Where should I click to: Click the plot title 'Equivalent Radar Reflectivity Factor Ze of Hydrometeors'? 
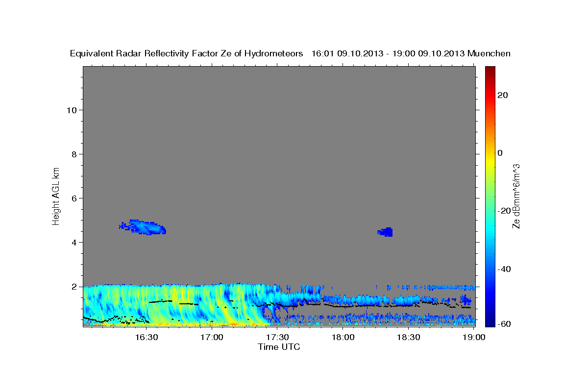[187, 54]
